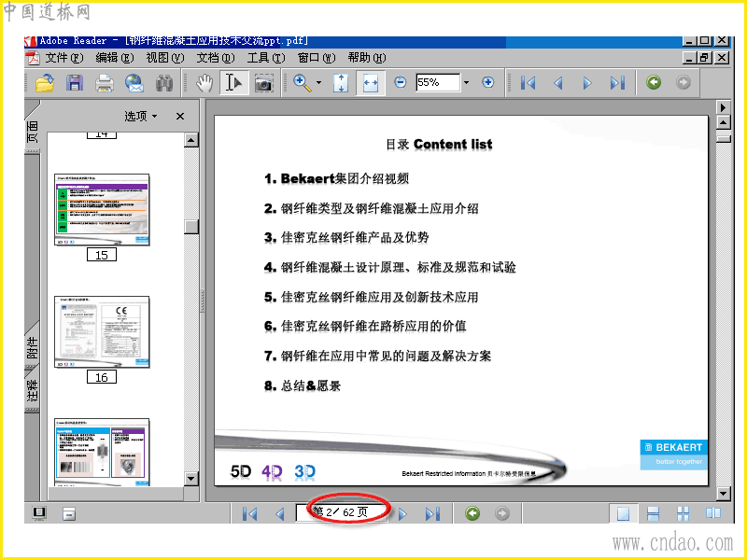
Task: Click the page number field 第2/62页
Action: click(x=341, y=512)
